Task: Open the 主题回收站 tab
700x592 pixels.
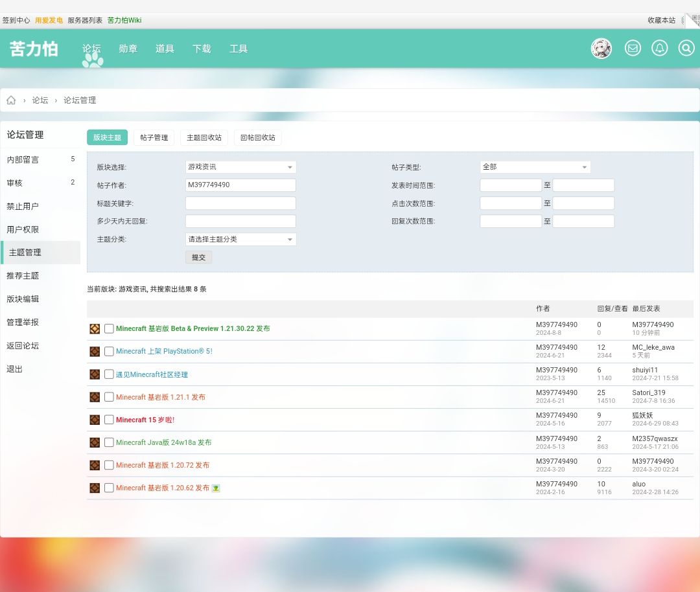Action: (204, 137)
